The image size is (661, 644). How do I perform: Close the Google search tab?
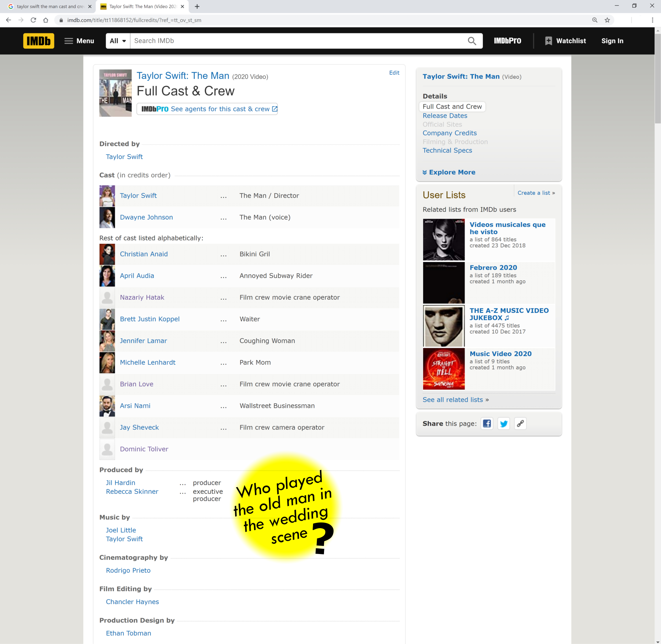(90, 6)
